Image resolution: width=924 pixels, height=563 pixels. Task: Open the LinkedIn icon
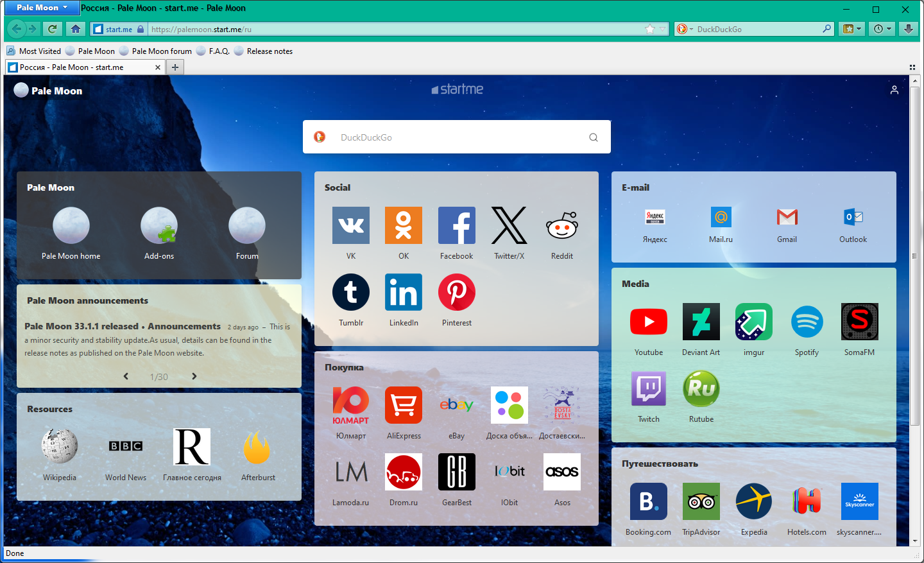404,292
